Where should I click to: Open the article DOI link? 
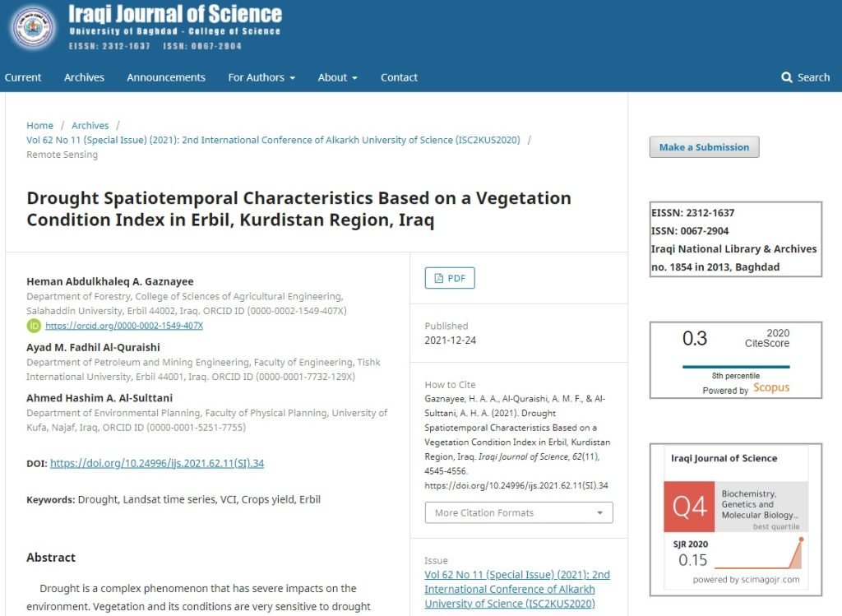coord(157,463)
